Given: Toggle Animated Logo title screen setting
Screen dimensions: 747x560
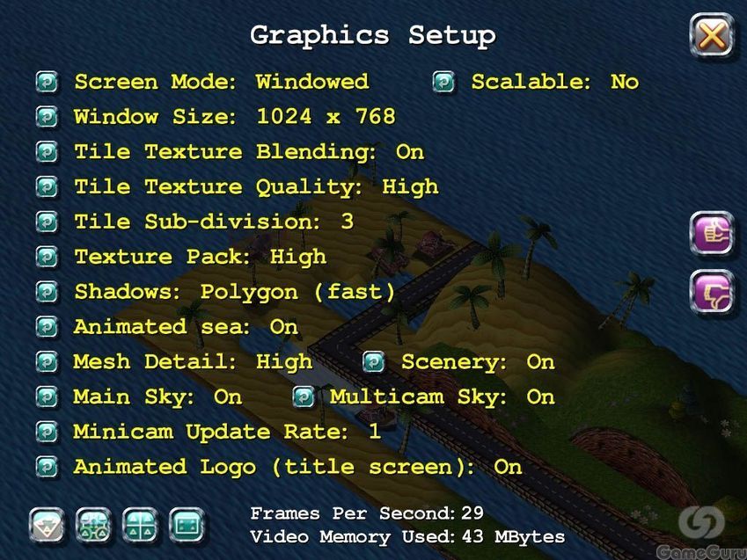Looking at the screenshot, I should click(x=48, y=467).
